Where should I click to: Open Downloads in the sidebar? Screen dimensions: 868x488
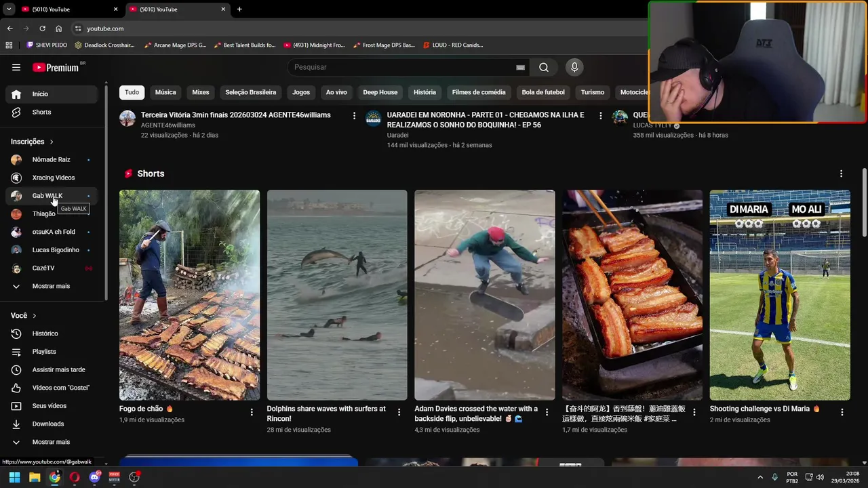tap(52, 424)
